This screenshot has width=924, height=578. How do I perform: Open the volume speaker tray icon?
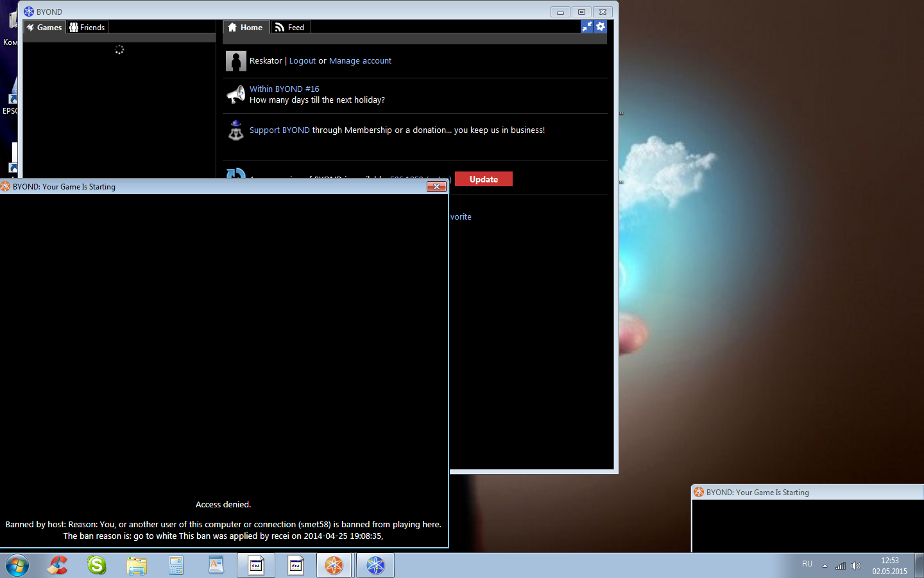(856, 566)
